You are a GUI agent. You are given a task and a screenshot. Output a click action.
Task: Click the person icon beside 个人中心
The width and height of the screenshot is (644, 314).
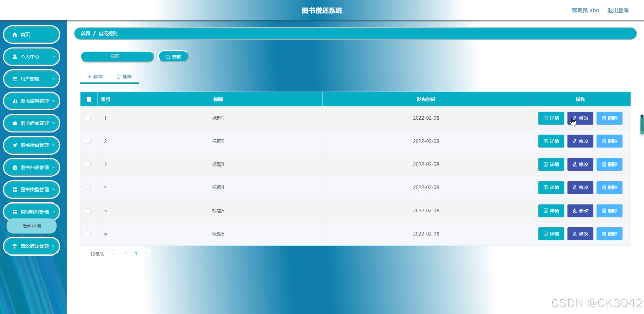pos(15,57)
